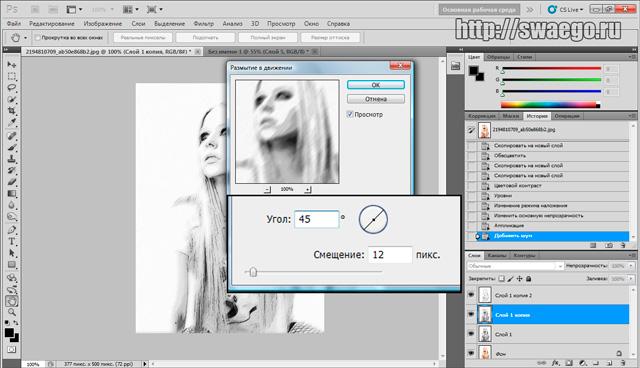Image resolution: width=640 pixels, height=368 pixels.
Task: Click the Смещение distance slider handle
Action: 253,272
